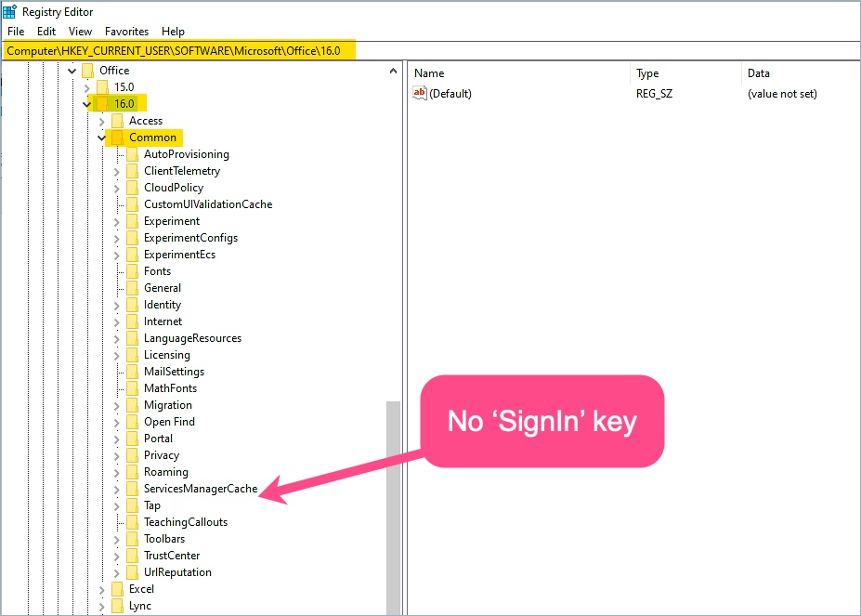This screenshot has width=861, height=616.
Task: Expand the CloudPolicy key
Action: pos(116,189)
